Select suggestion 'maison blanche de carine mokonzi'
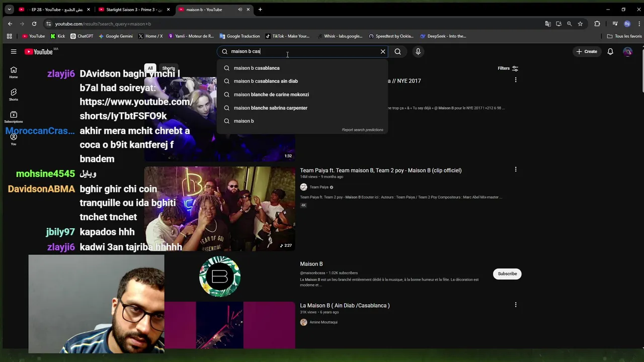Screen dimensions: 644x362 tap(302, 95)
